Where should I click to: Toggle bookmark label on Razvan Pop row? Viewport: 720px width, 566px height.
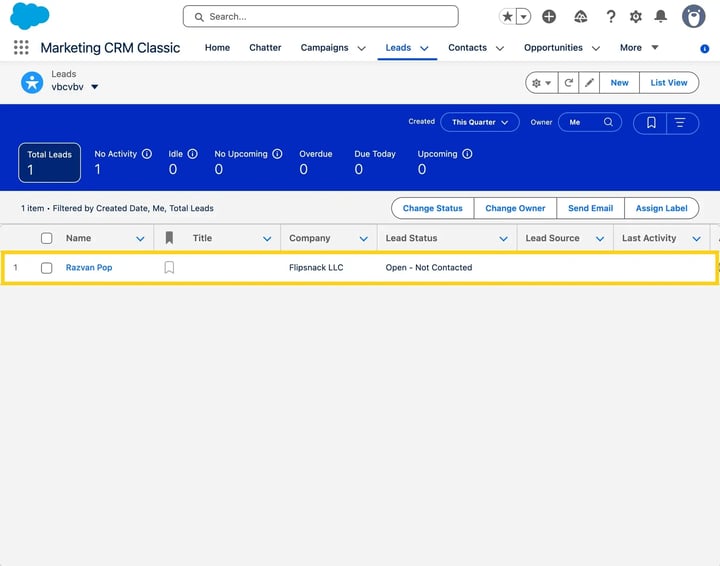pos(169,267)
